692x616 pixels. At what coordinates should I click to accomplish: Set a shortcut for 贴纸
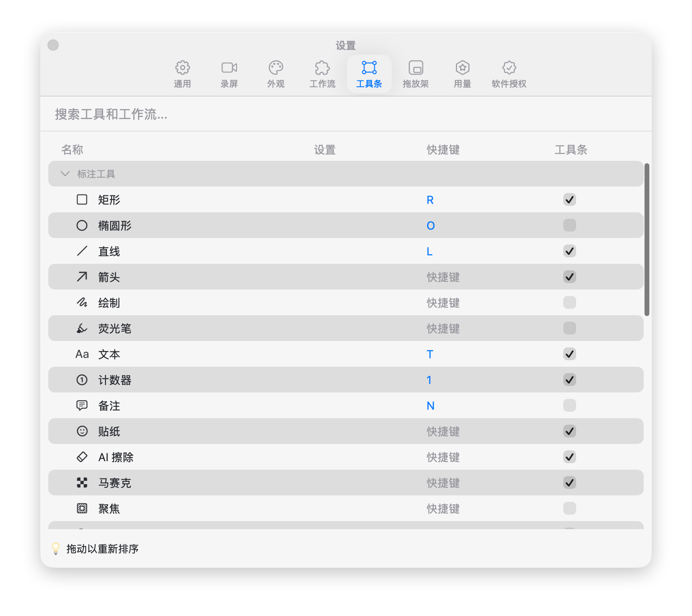pos(443,431)
